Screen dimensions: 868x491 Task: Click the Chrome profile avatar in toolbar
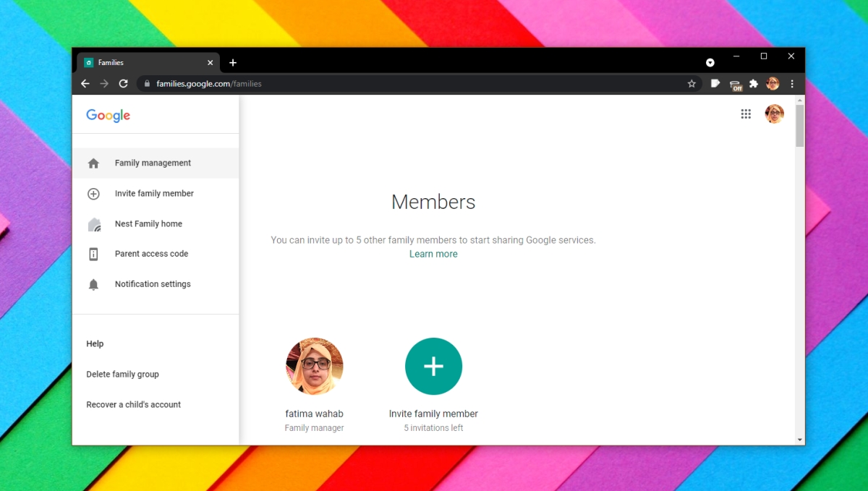coord(773,84)
